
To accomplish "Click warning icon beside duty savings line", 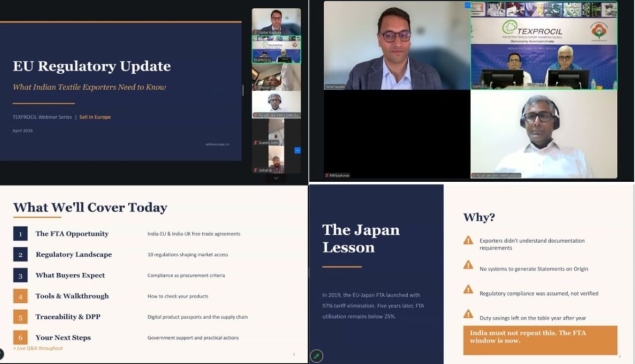I will pos(468,314).
